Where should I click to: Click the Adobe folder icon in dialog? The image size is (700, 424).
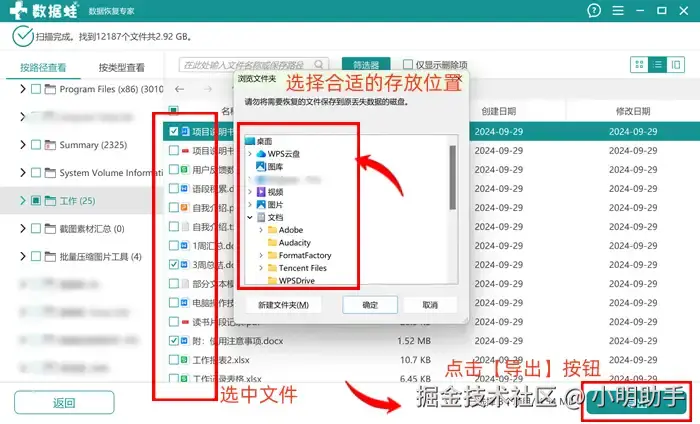tap(272, 230)
